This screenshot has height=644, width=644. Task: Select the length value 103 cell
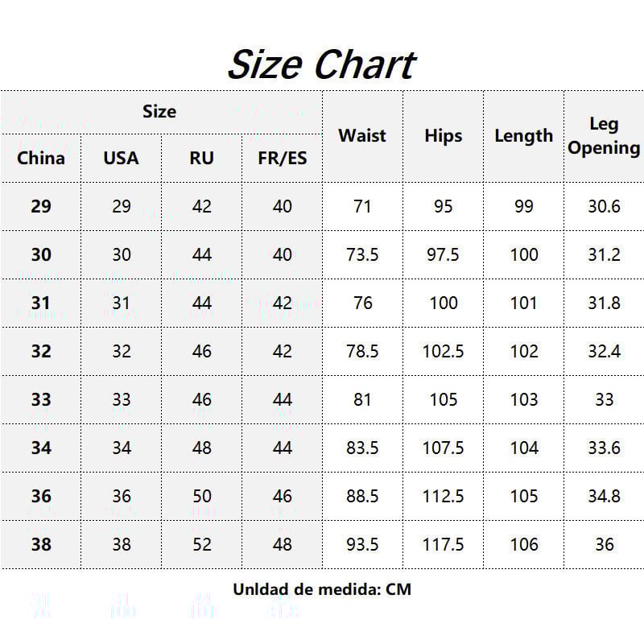point(524,399)
